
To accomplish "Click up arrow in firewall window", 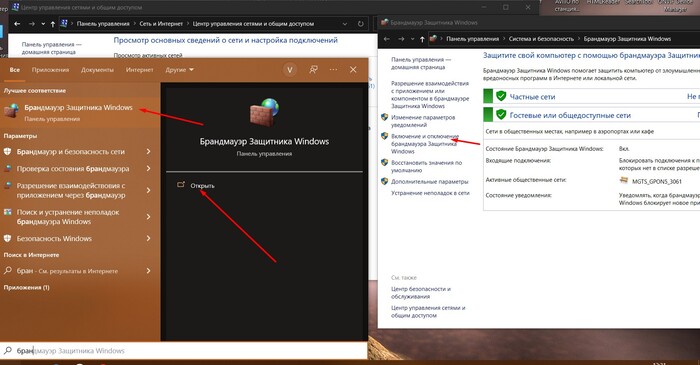I will (422, 39).
